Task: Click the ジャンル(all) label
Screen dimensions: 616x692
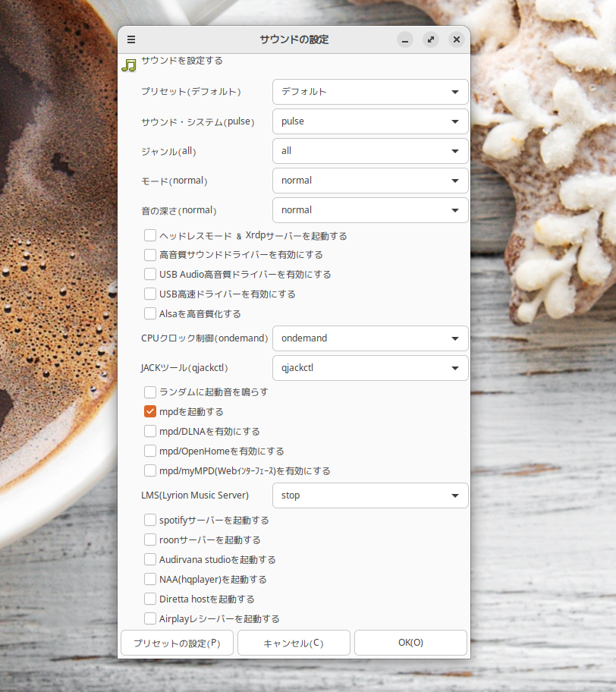Action: 168,151
